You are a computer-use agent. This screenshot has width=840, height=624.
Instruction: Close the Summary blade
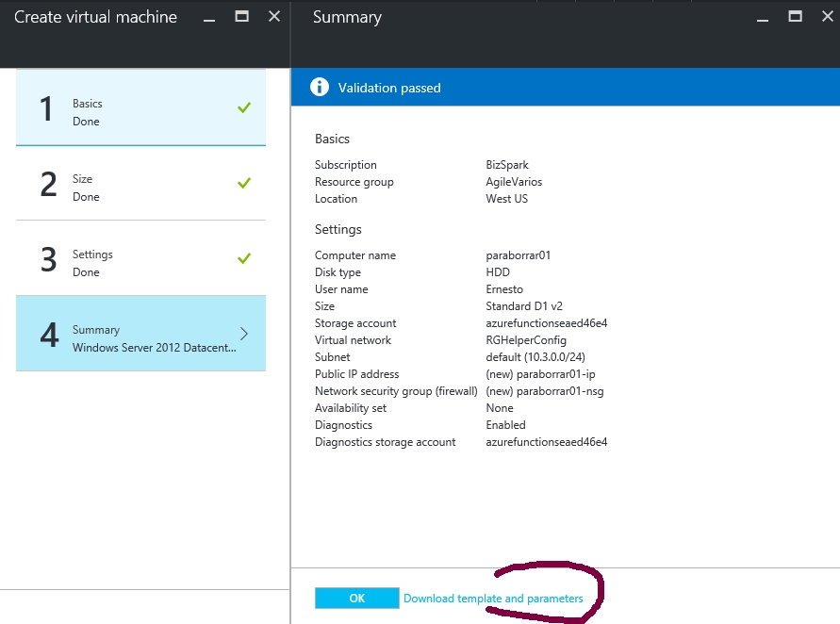pos(828,17)
